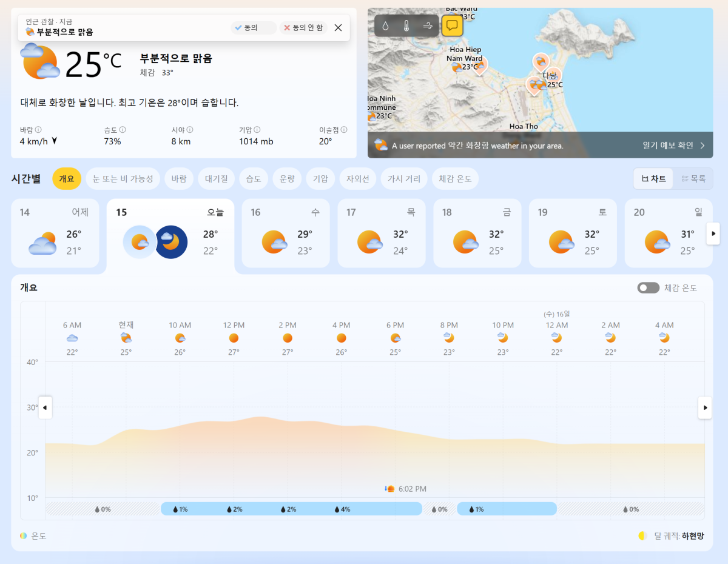Click the 6 PM hourly weather icon

click(396, 338)
